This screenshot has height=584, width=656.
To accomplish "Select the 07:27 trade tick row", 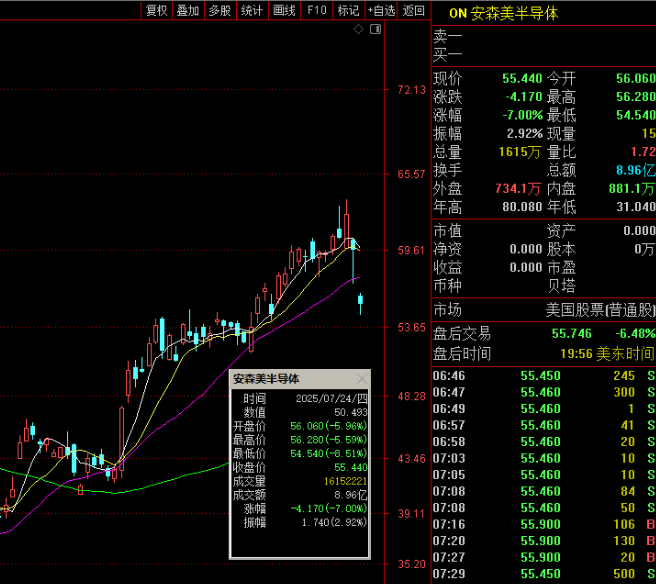I will click(543, 557).
